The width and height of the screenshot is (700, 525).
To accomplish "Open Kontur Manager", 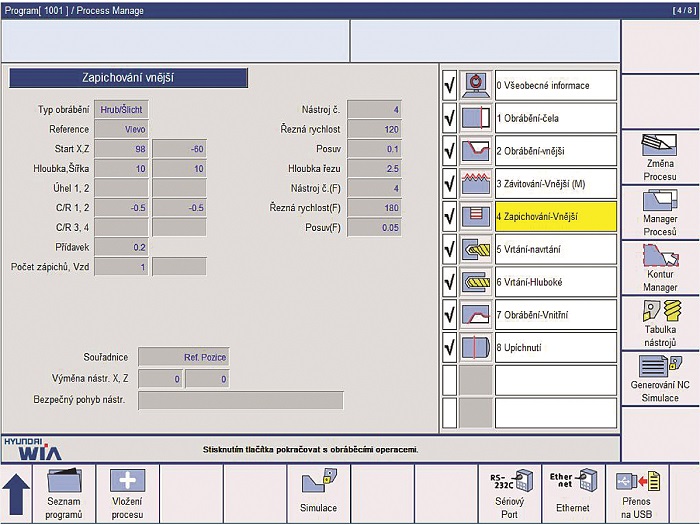I will coord(660,268).
